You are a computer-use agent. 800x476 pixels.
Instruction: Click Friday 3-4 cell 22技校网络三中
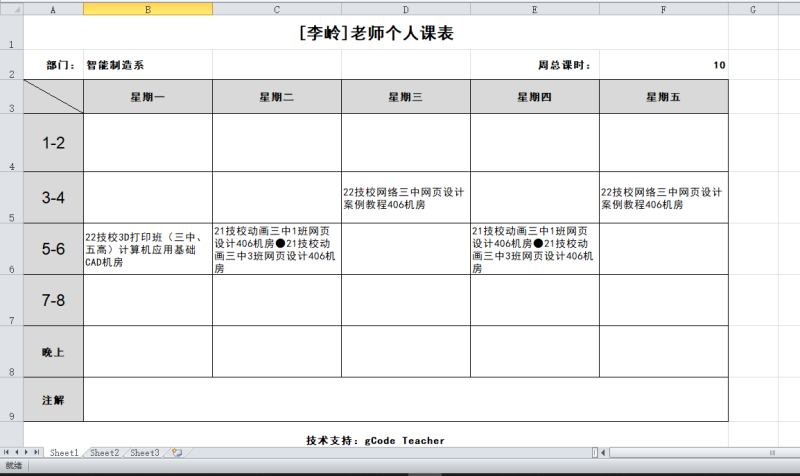pyautogui.click(x=664, y=198)
